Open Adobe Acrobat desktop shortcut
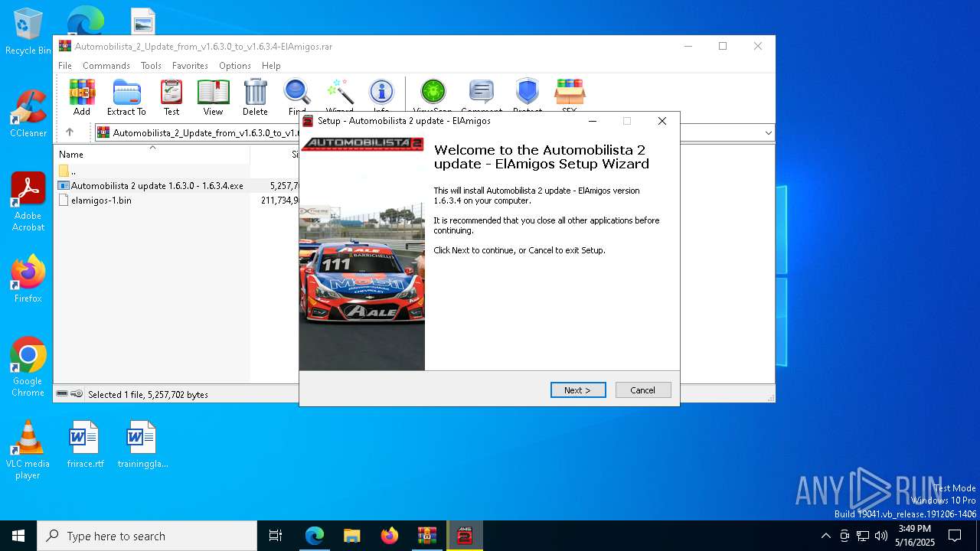This screenshot has width=980, height=551. [28, 202]
